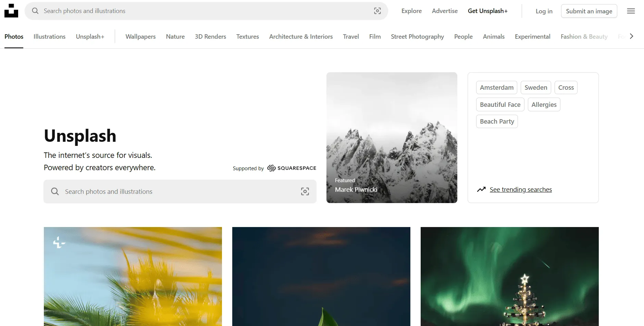
Task: Click Explore in the top navigation
Action: point(411,11)
